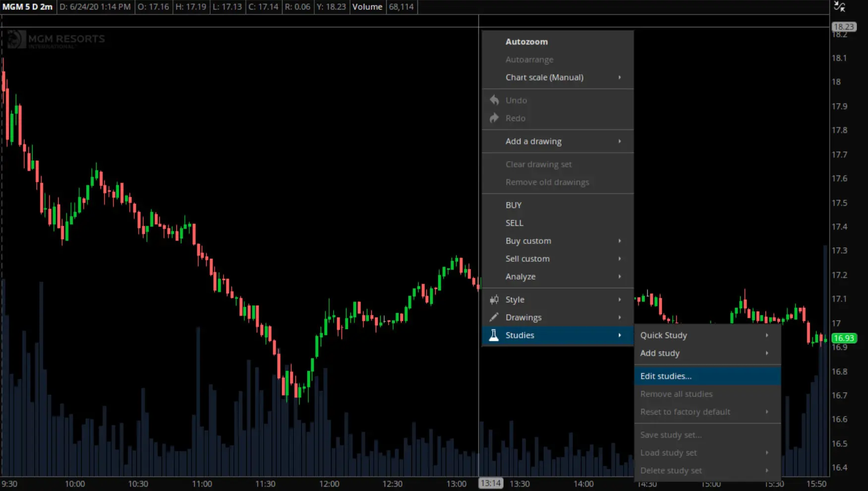Click the 13:14 time axis marker
This screenshot has width=868, height=491.
(x=490, y=483)
